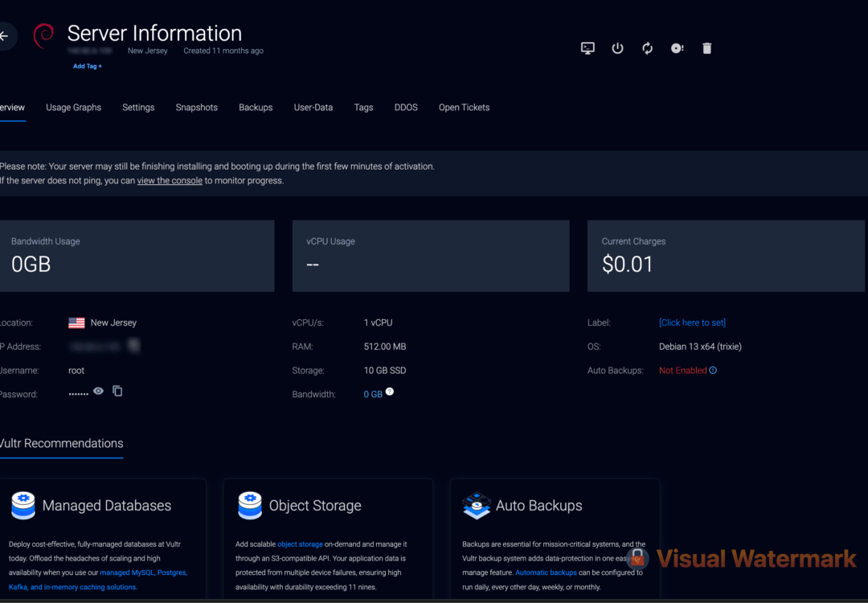This screenshot has width=868, height=603.
Task: Click the 1 vCPU value
Action: tap(378, 323)
